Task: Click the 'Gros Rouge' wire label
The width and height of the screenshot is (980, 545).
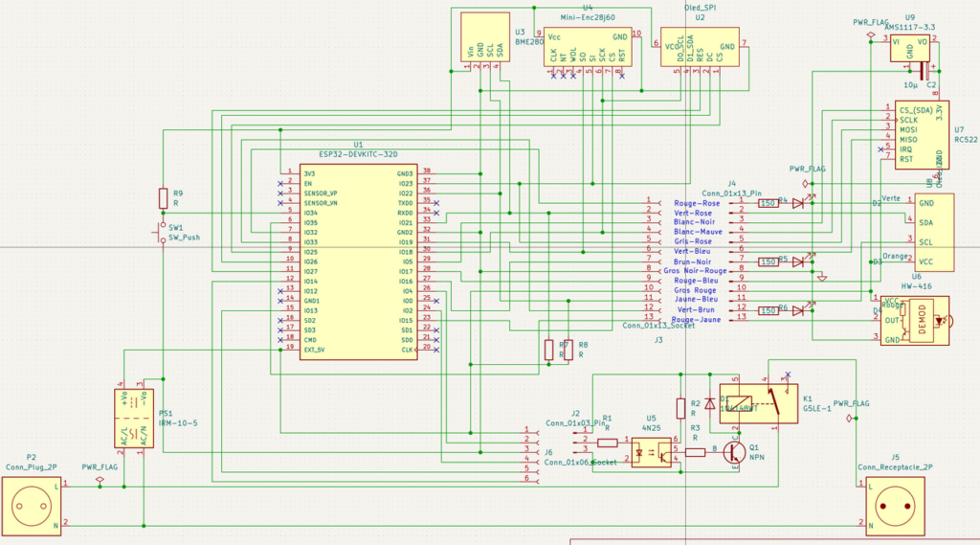Action: 695,290
